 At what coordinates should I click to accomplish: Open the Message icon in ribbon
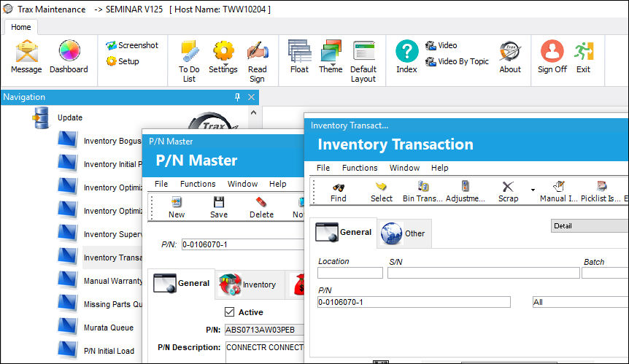pos(26,56)
